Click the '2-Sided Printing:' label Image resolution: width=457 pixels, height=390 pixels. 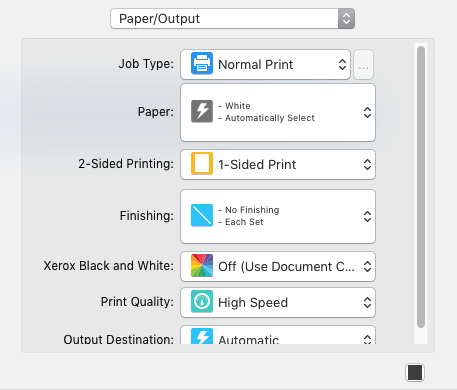pos(126,164)
